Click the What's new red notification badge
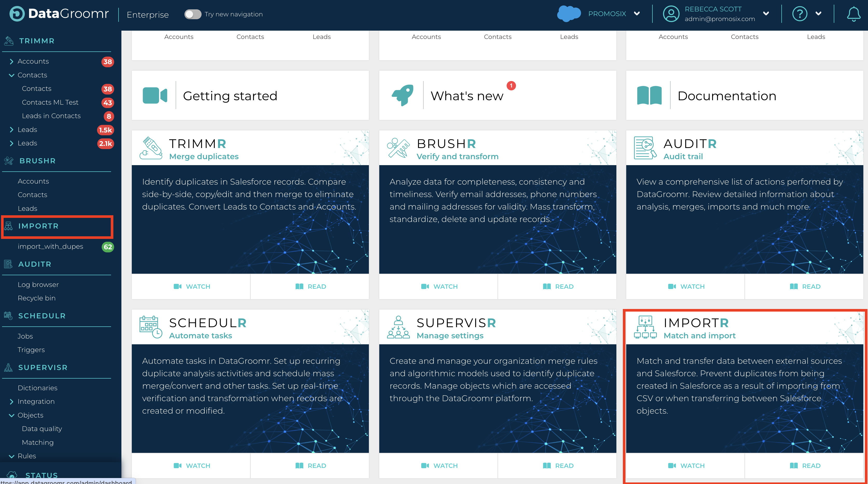 click(511, 86)
